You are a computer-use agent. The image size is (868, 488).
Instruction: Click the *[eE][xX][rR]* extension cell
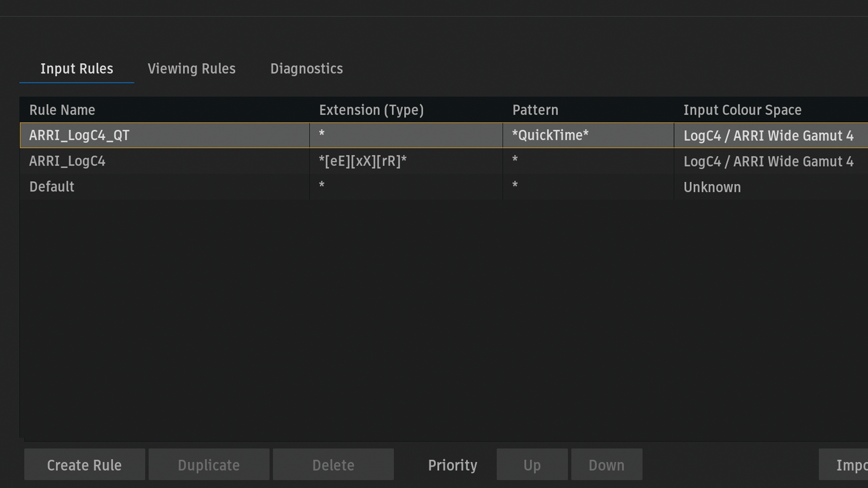[363, 162]
